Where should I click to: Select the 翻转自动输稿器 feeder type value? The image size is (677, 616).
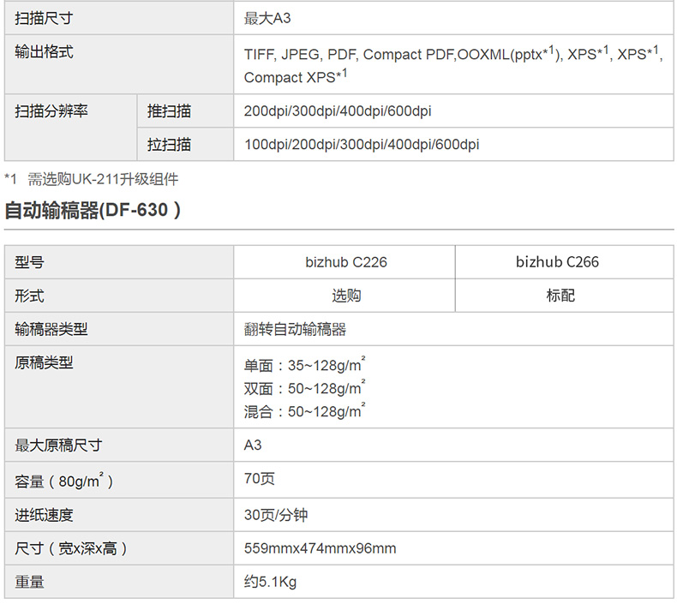pos(295,329)
